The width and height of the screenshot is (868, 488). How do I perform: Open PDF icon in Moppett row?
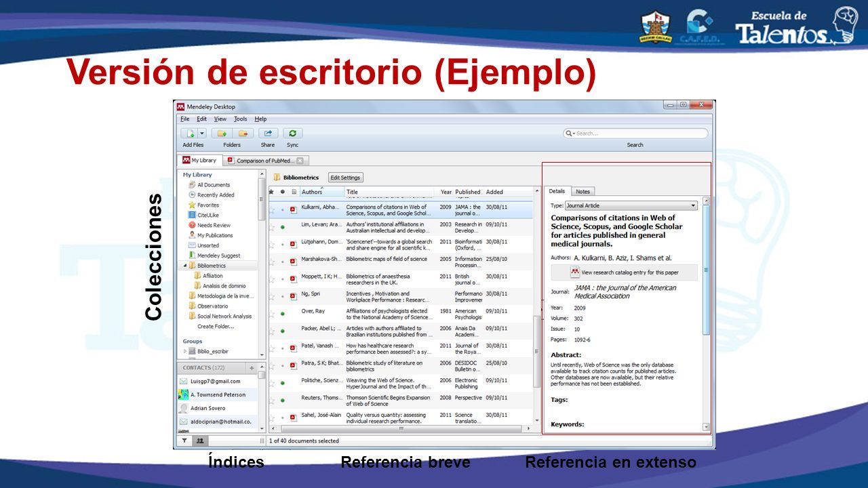[294, 279]
